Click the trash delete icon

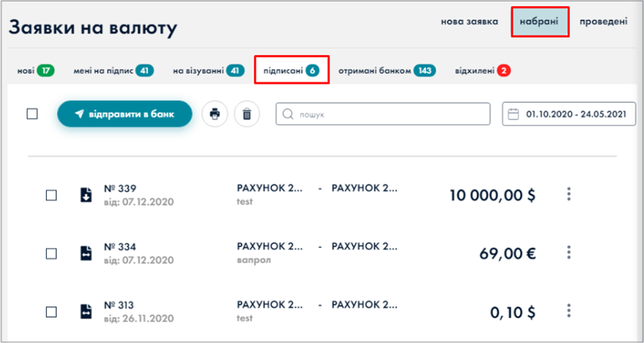click(x=247, y=114)
